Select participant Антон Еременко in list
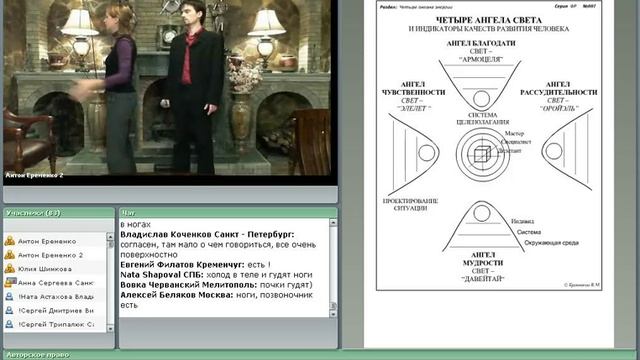The height and width of the screenshot is (360, 640). click(55, 241)
